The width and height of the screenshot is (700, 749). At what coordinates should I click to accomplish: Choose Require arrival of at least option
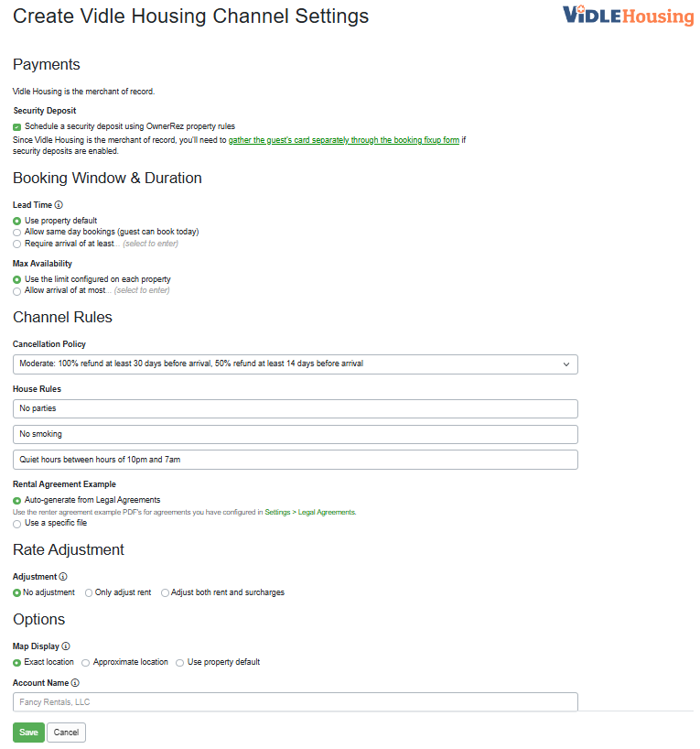pyautogui.click(x=16, y=244)
